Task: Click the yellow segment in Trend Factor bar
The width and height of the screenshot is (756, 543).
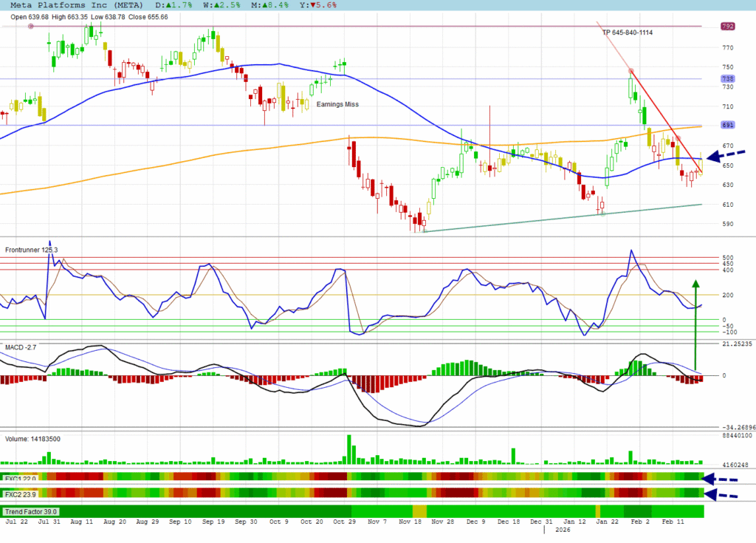Action: point(419,511)
